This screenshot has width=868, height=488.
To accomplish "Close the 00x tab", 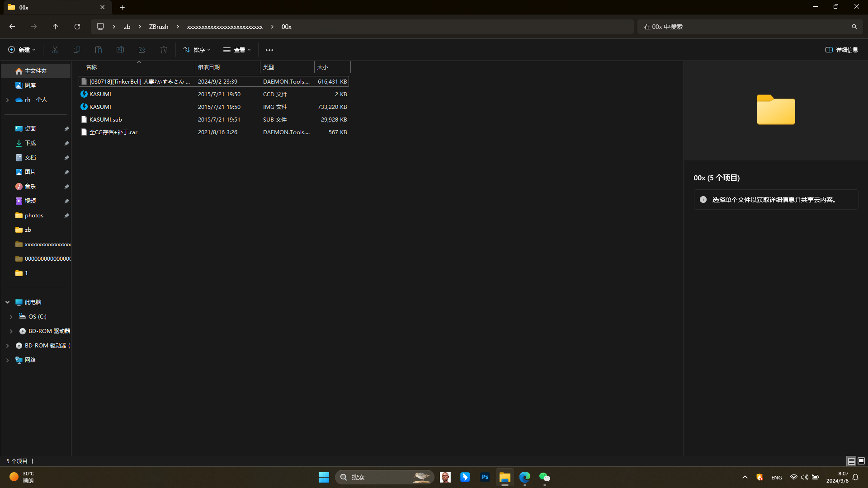I will (103, 7).
